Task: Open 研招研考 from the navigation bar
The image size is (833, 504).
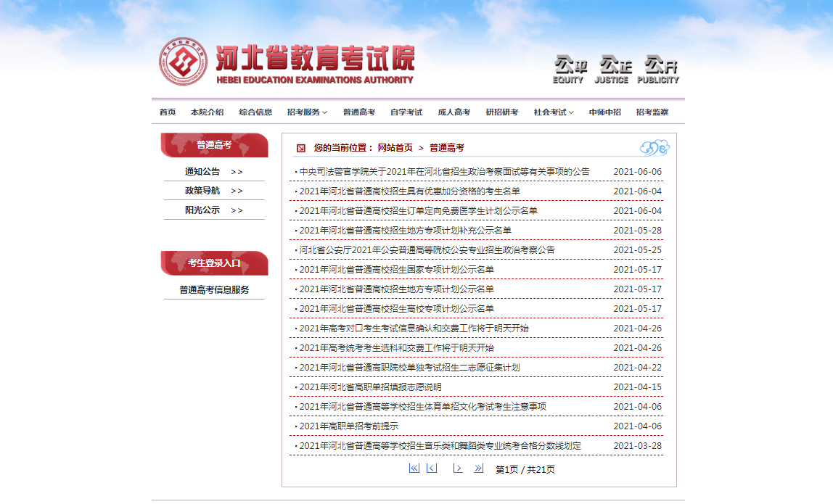Action: point(502,112)
